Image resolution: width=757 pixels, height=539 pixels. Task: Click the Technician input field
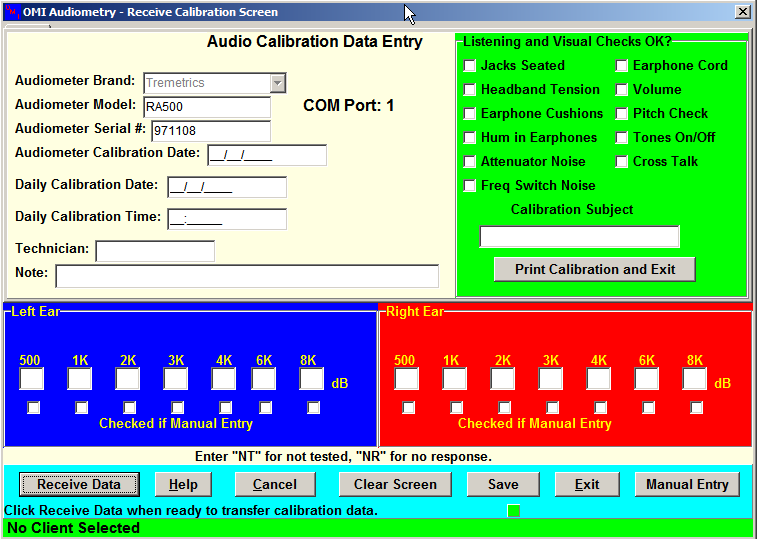coord(155,251)
